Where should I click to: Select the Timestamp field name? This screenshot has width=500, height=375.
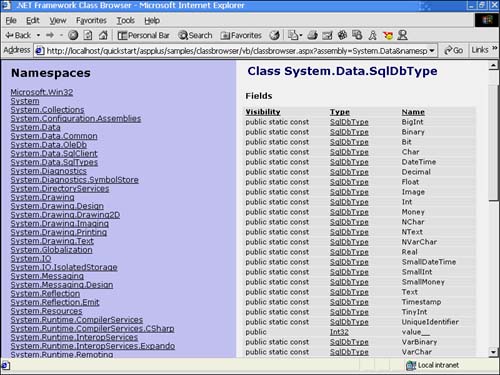click(421, 302)
